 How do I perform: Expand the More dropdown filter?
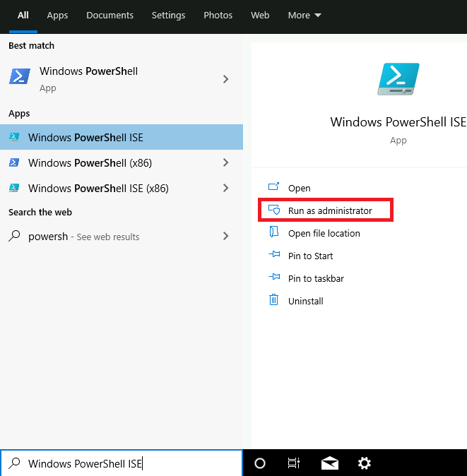(x=305, y=15)
